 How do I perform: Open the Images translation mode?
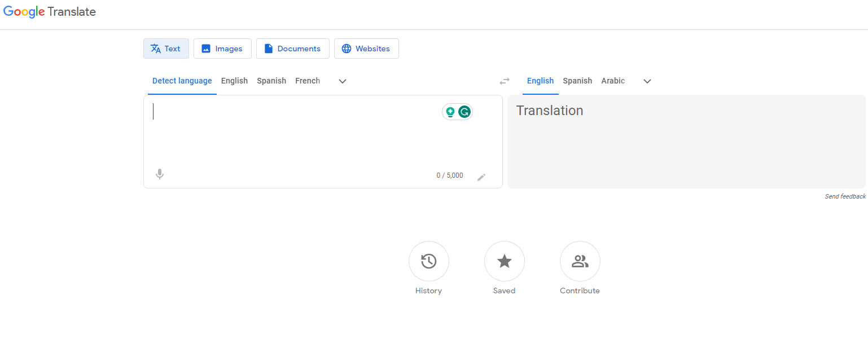tap(222, 49)
